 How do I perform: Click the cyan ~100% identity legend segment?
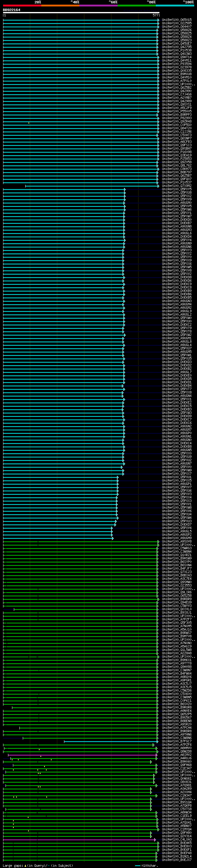pos(175,6)
